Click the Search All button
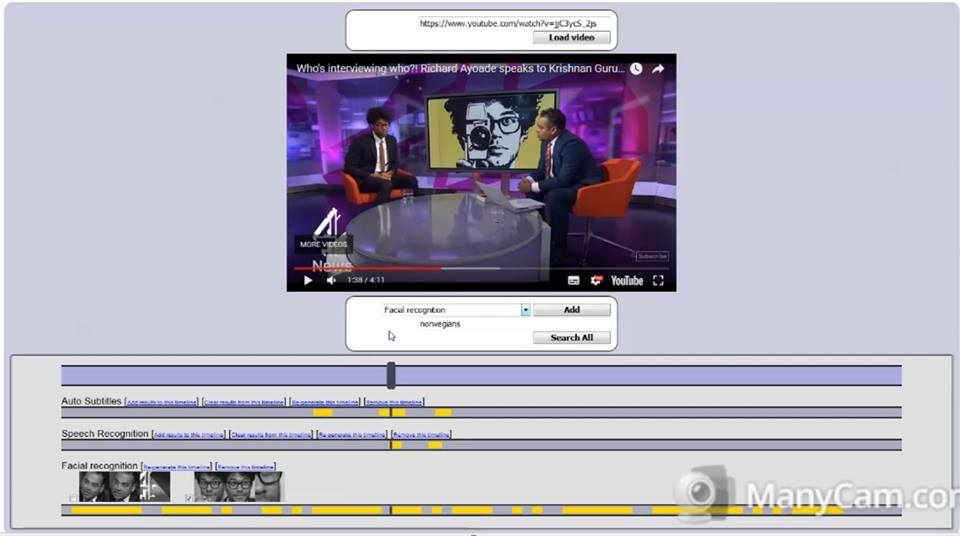 pos(571,338)
